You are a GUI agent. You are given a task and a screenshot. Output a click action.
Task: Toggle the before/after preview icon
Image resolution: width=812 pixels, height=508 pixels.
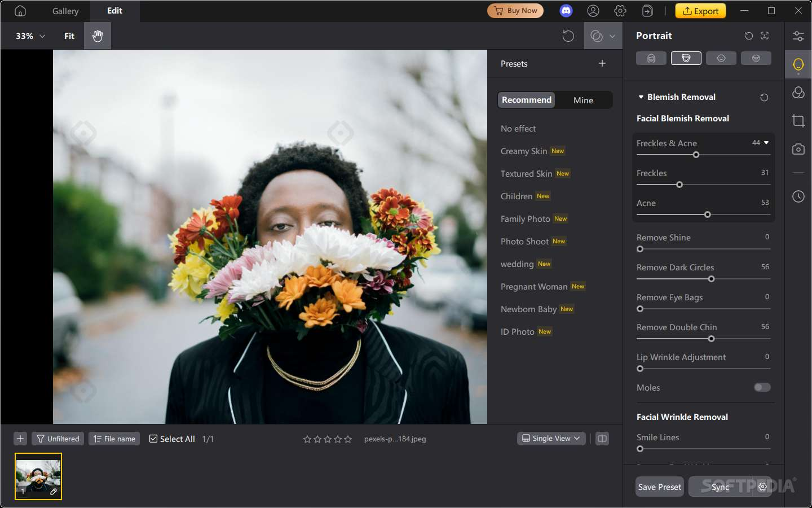602,439
